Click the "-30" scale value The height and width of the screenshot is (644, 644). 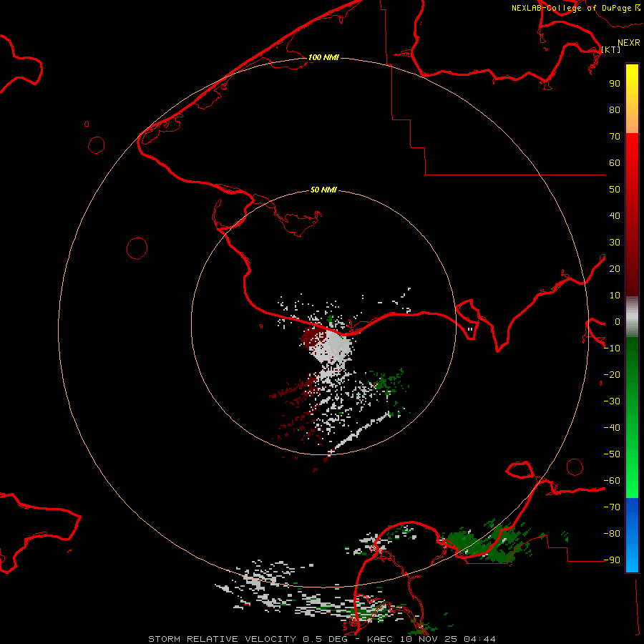[x=612, y=401]
